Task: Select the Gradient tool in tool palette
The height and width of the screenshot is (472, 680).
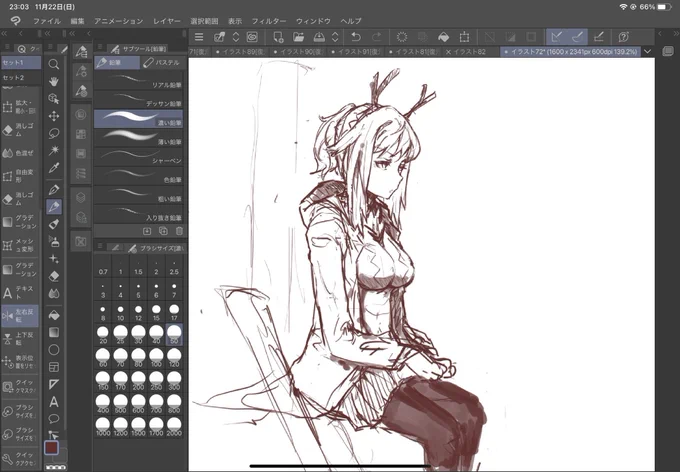Action: tap(54, 332)
